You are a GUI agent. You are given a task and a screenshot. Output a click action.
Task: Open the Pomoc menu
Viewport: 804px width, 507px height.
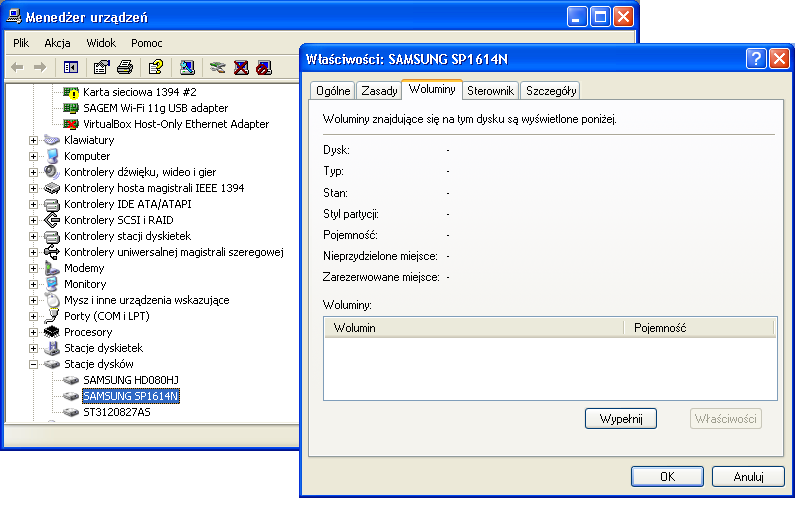(147, 43)
